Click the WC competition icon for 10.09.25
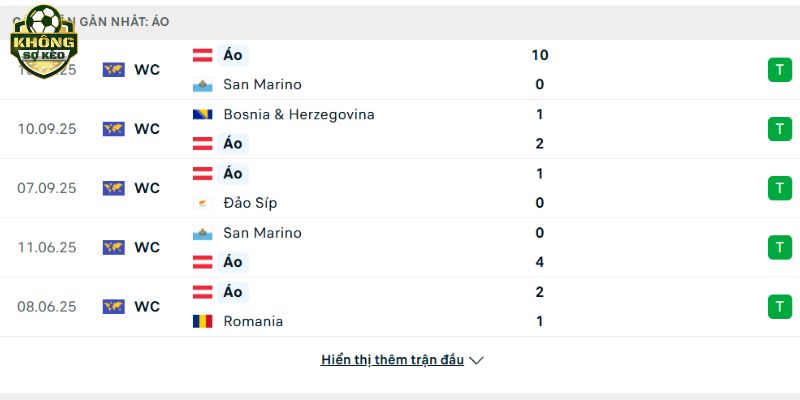Image resolution: width=800 pixels, height=400 pixels. point(114,129)
